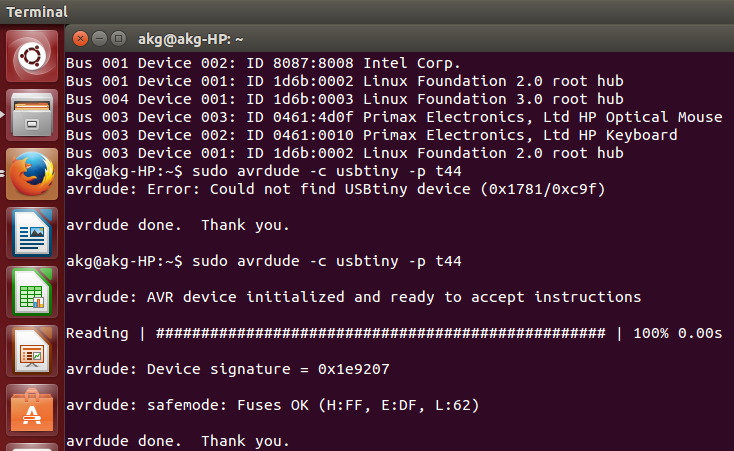Open the Ubuntu Dash search launcher
The image size is (734, 451).
[32, 58]
